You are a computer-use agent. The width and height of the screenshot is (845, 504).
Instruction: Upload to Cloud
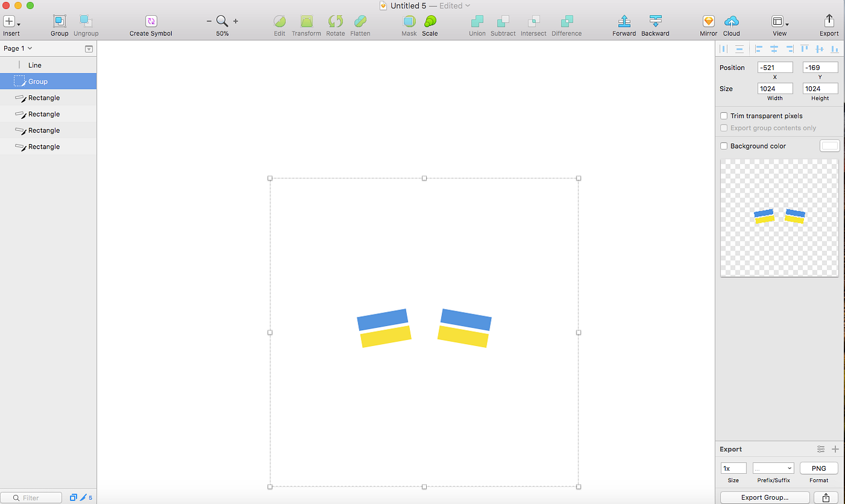732,21
